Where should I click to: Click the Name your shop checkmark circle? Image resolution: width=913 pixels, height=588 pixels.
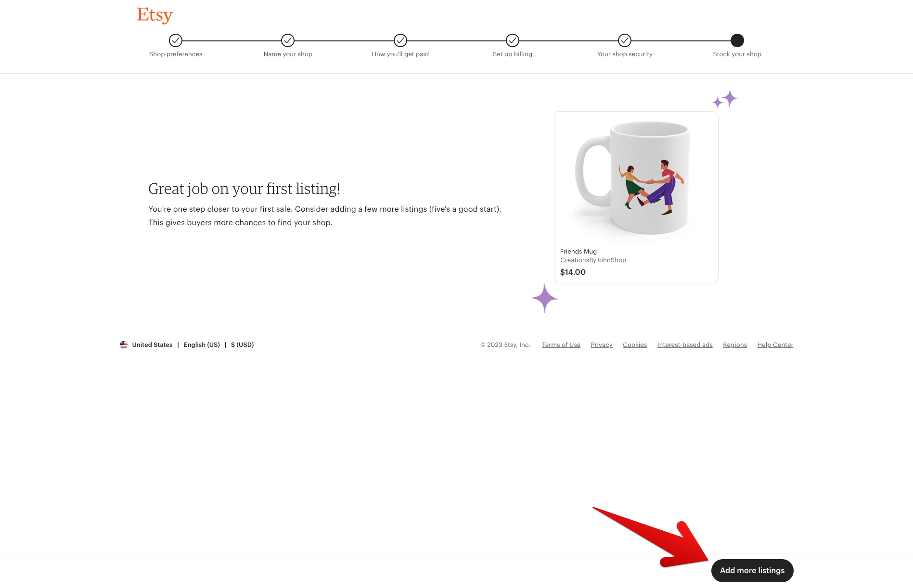point(288,40)
